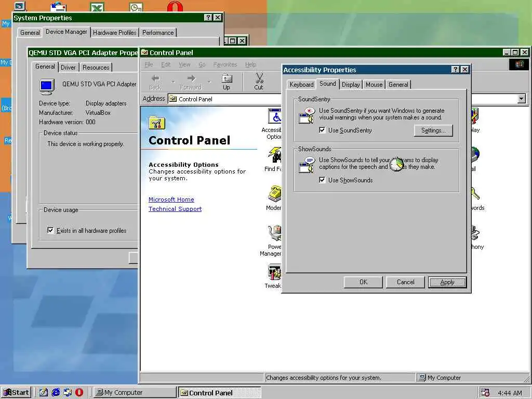Toggle the Use ShowSounds checkbox

coord(322,180)
